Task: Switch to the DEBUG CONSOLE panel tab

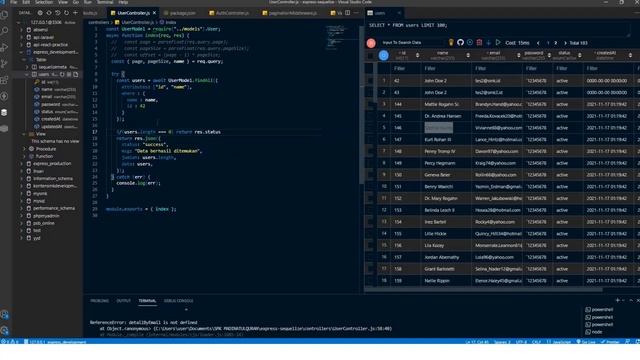Action: [178, 301]
